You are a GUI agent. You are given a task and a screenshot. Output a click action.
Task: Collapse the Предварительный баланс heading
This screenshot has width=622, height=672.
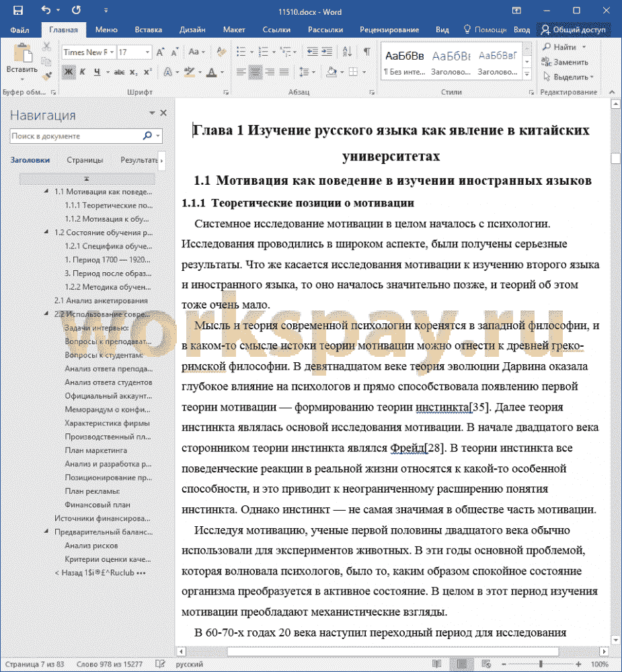(46, 532)
